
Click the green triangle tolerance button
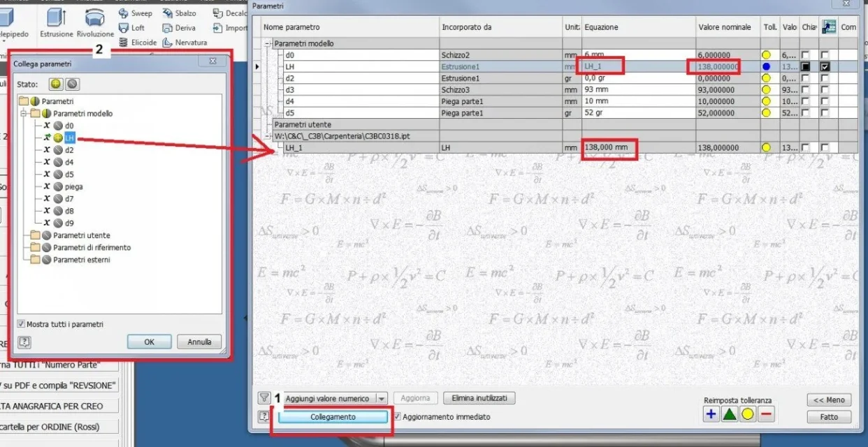(x=729, y=414)
